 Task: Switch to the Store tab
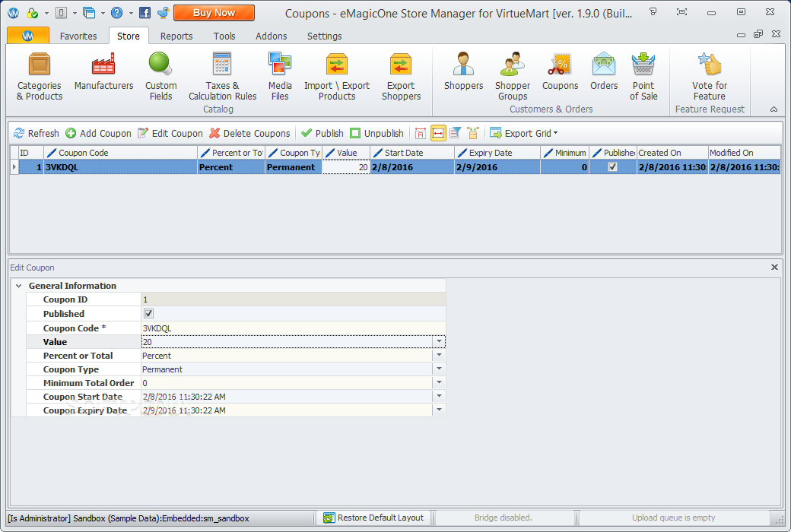click(128, 36)
